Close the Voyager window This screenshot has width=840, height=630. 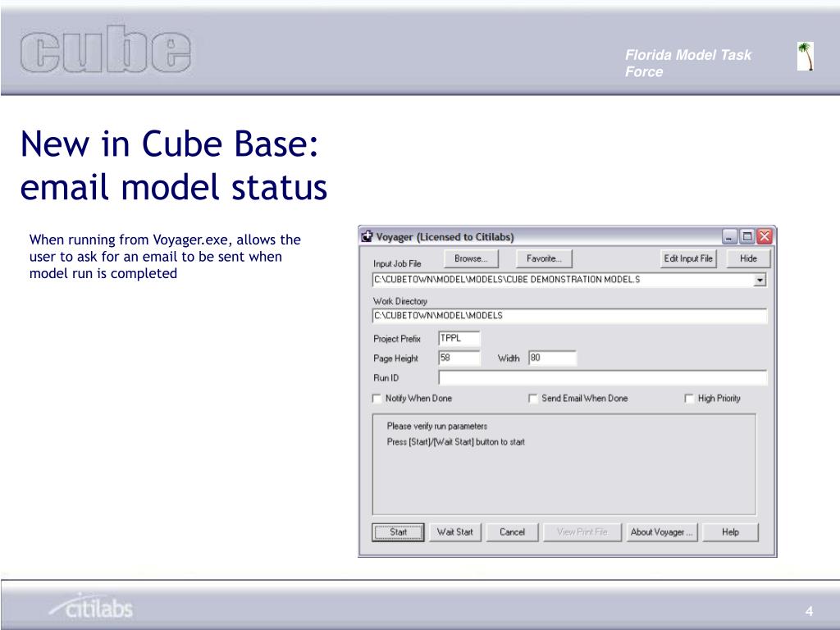pos(765,236)
